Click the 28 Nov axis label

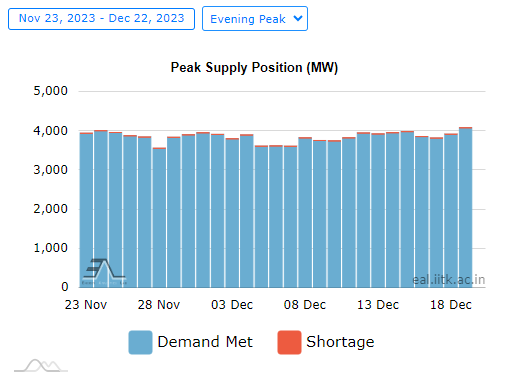click(x=159, y=305)
